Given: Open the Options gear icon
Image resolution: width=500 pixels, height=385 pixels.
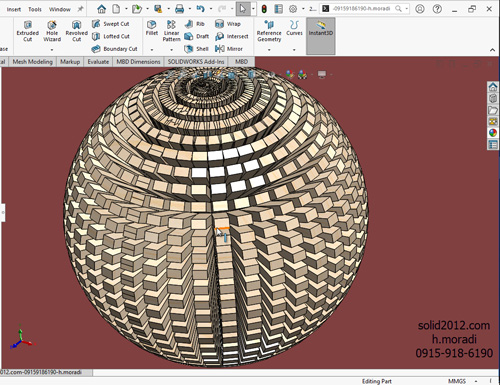Looking at the screenshot, I should [x=293, y=9].
